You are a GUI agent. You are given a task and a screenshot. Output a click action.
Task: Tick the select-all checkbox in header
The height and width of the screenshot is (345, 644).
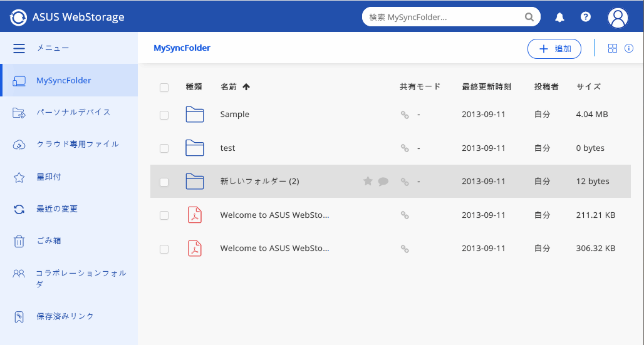coord(164,88)
